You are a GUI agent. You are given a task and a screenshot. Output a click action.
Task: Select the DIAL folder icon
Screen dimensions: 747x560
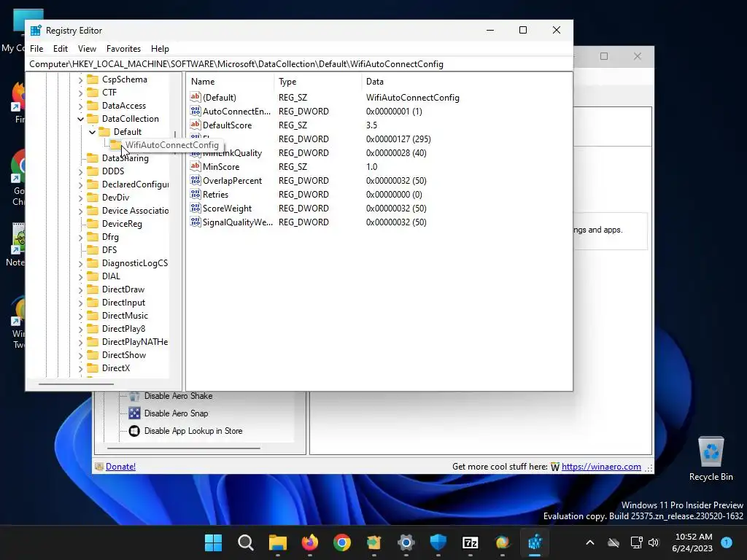93,276
